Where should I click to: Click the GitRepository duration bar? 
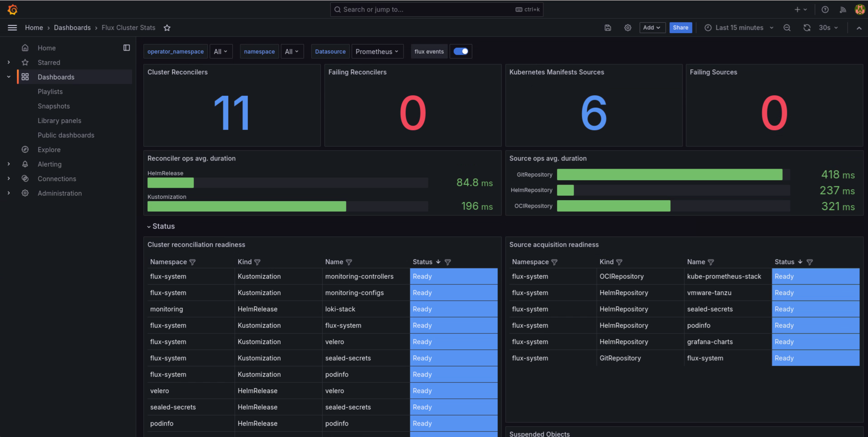point(670,175)
